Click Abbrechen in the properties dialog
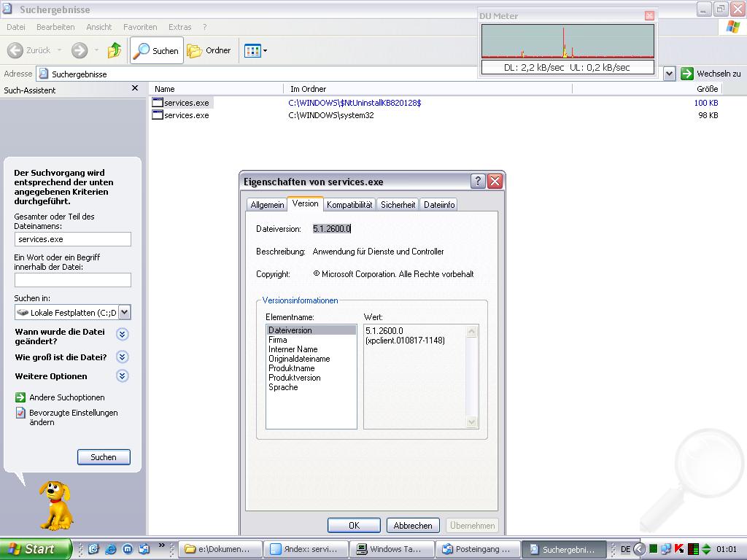Viewport: 747px width, 560px height. tap(413, 525)
